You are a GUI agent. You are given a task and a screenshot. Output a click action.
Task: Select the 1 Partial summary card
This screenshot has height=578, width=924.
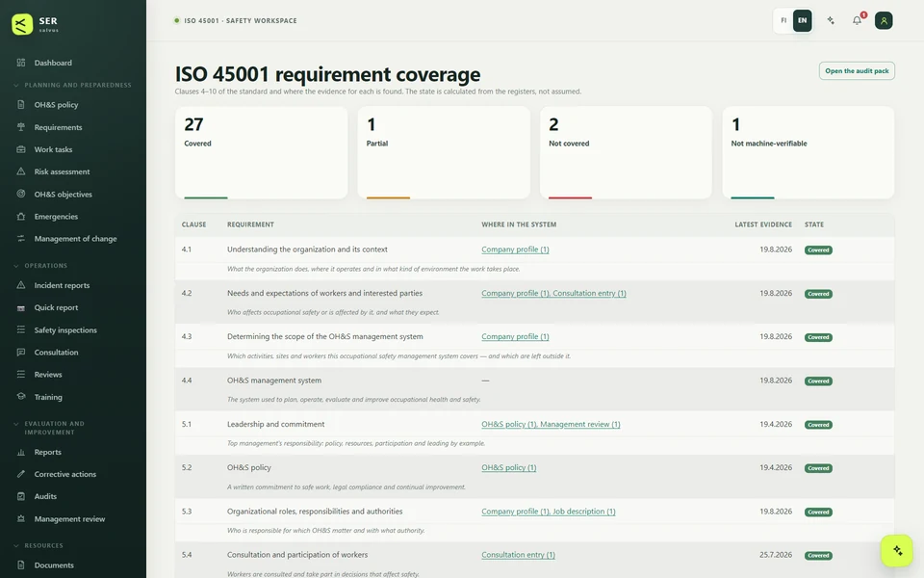click(444, 153)
